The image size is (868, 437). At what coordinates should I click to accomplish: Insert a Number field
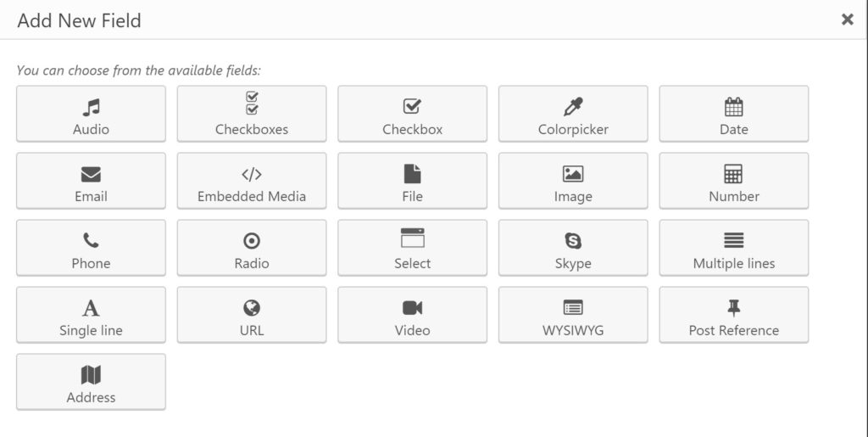pyautogui.click(x=733, y=181)
